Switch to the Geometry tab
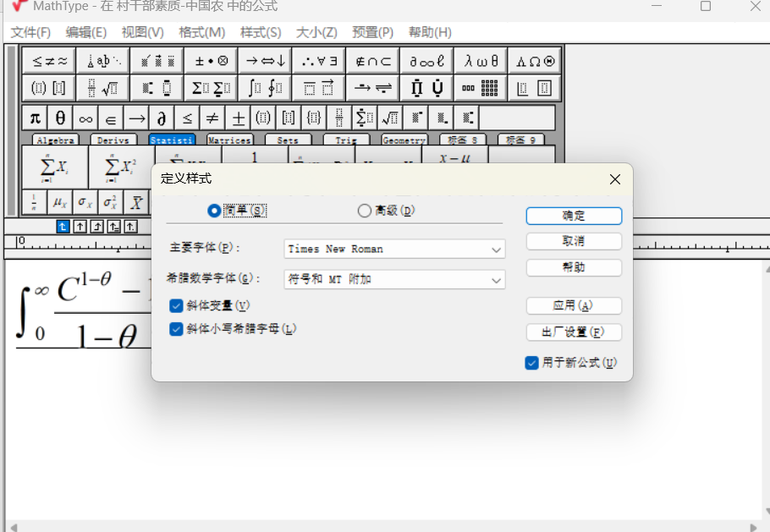Image resolution: width=770 pixels, height=532 pixels. pos(404,140)
